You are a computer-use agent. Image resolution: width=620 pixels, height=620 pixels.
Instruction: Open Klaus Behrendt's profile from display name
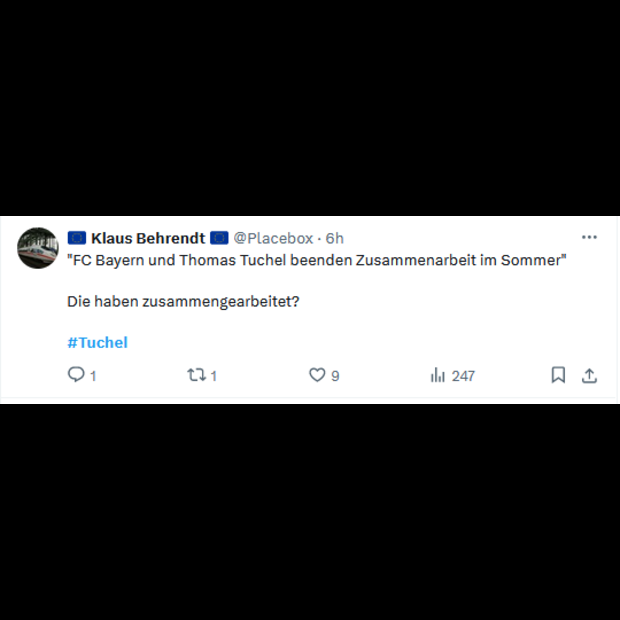tap(148, 238)
